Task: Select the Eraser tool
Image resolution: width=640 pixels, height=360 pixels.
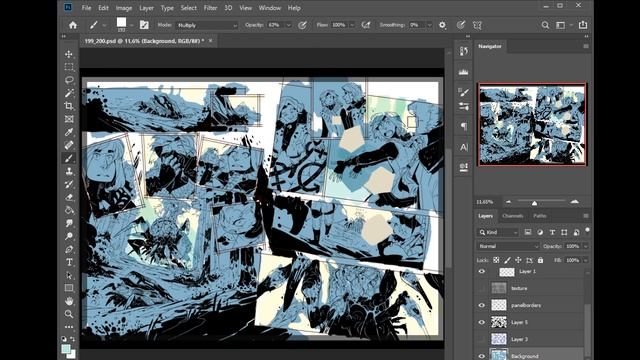Action: [69, 198]
